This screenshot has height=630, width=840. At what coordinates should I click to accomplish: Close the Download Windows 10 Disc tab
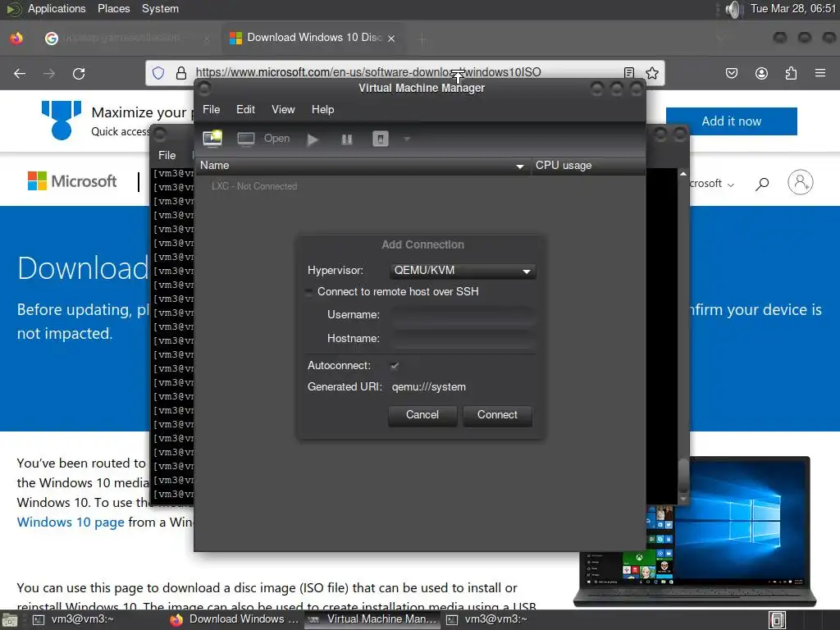click(391, 38)
